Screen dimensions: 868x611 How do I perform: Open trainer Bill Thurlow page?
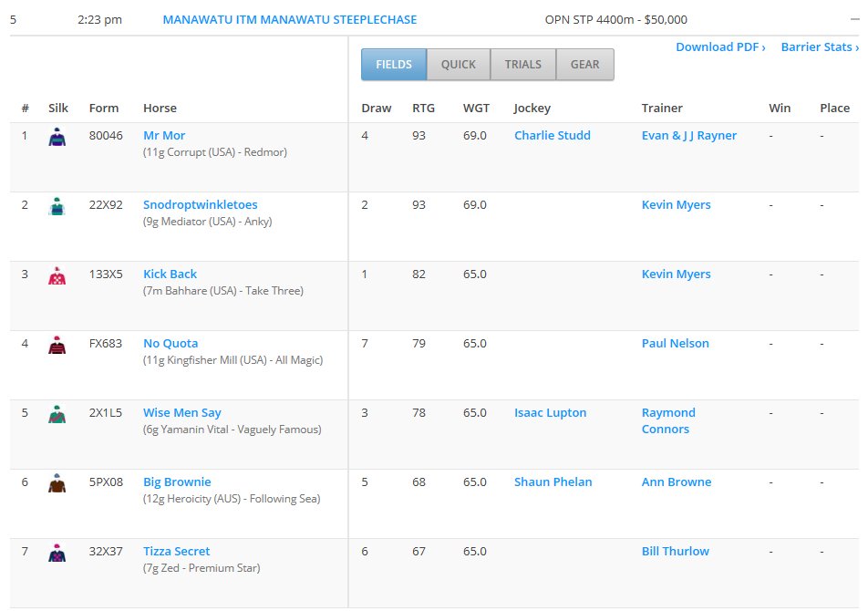click(x=676, y=551)
